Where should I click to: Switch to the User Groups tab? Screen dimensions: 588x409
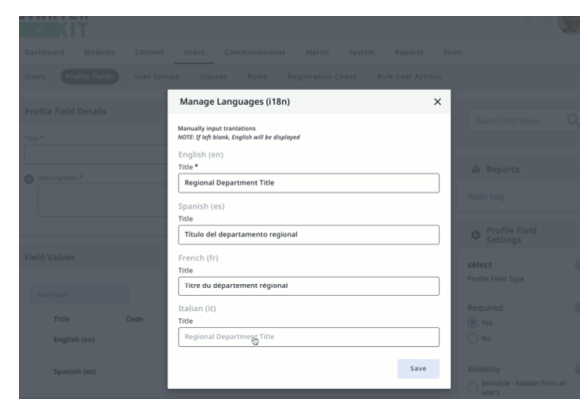click(157, 77)
